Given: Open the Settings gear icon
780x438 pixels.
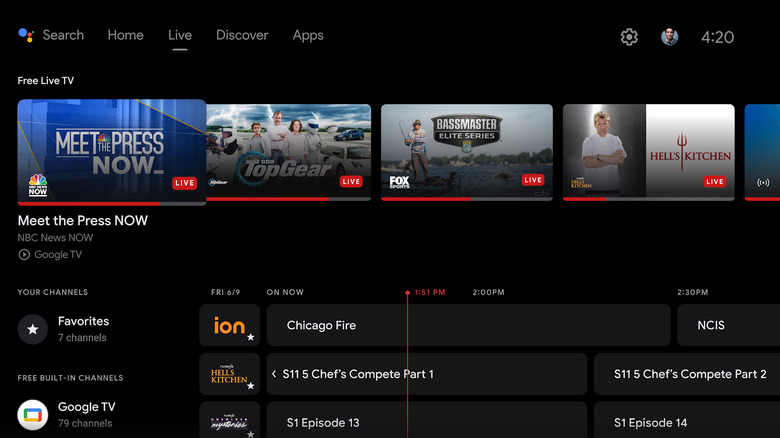Looking at the screenshot, I should pyautogui.click(x=629, y=37).
